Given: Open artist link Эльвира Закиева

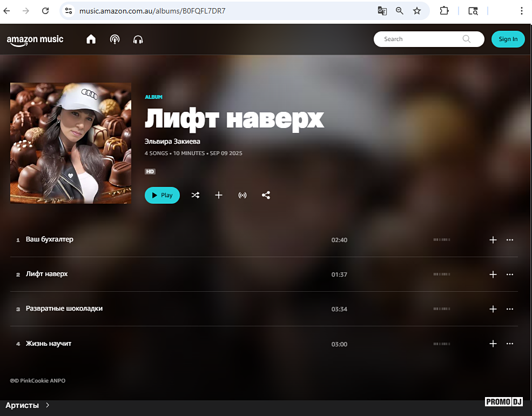Looking at the screenshot, I should [172, 142].
